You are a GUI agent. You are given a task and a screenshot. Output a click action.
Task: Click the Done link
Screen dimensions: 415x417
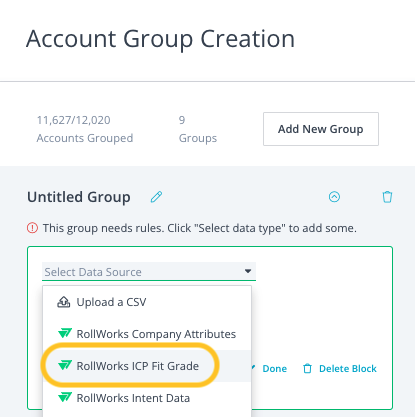point(274,369)
